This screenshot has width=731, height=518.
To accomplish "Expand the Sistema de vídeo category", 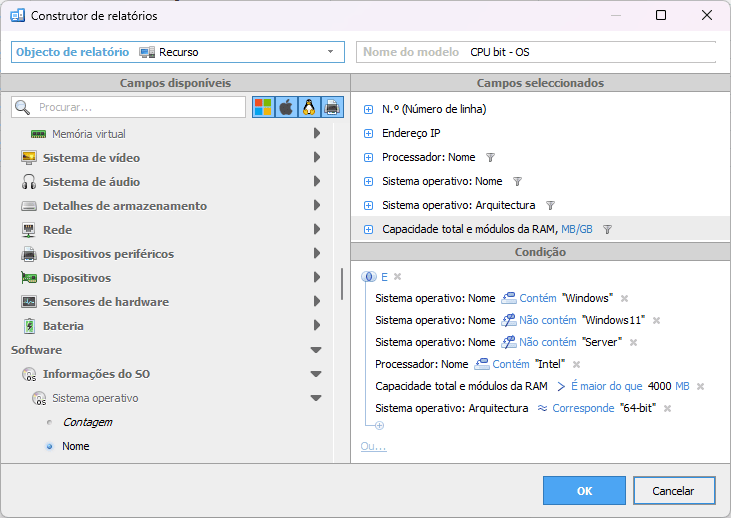I will (x=316, y=158).
